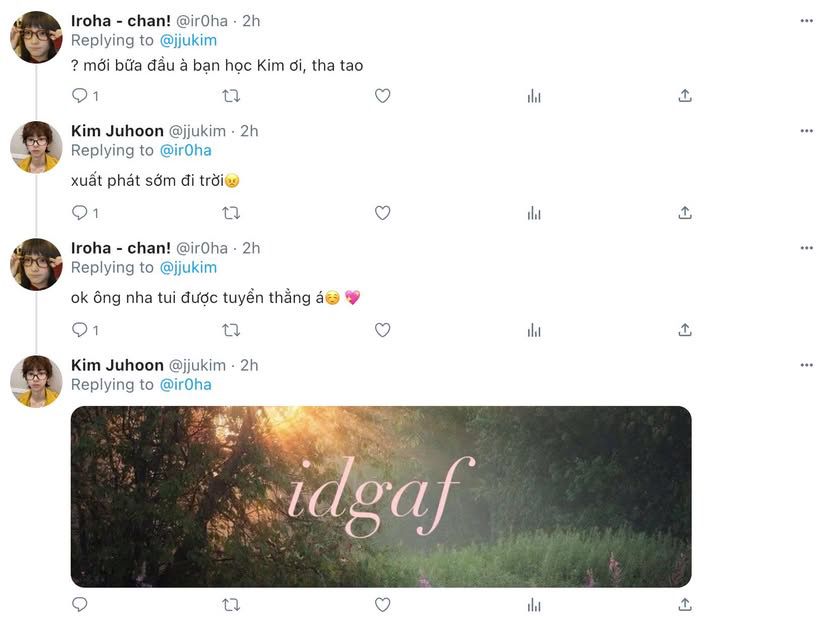Share Kim Juhoon's idgaf image tweet
Screen dimensions: 828x618
685,604
